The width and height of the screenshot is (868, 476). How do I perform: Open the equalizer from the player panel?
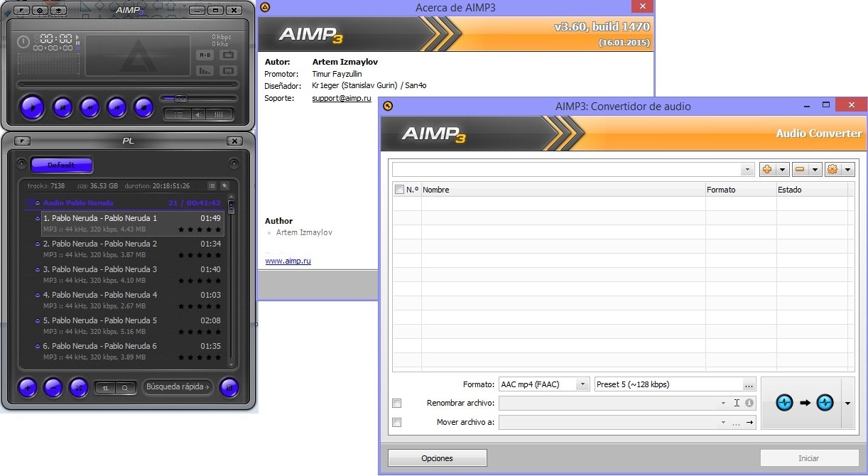pos(219,114)
